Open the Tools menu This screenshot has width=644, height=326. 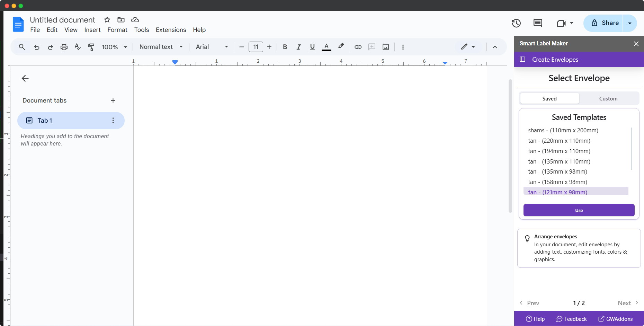click(142, 30)
